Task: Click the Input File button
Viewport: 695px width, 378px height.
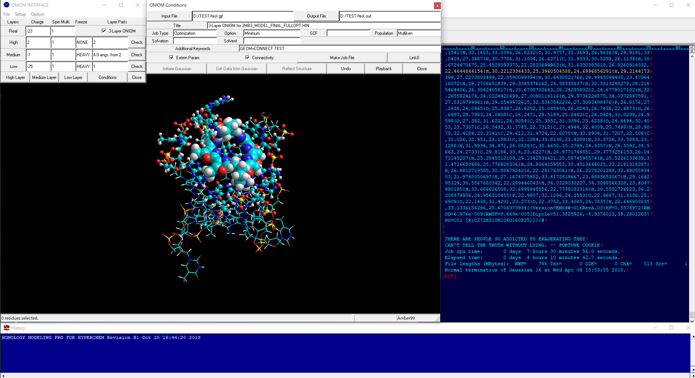Action: pos(169,16)
